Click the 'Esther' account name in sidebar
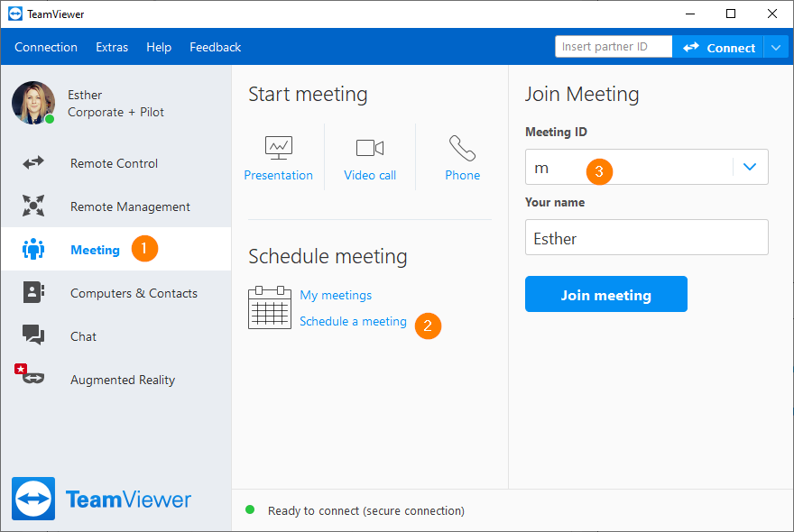The width and height of the screenshot is (794, 532). [x=85, y=95]
